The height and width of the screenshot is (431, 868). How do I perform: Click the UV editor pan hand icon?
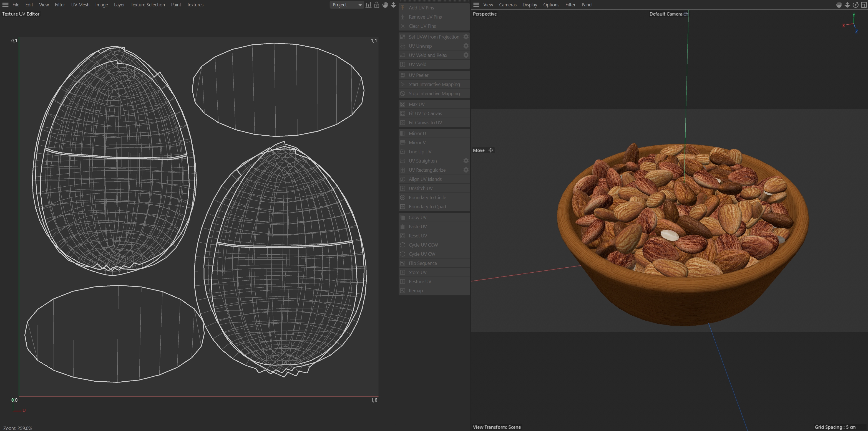point(385,5)
